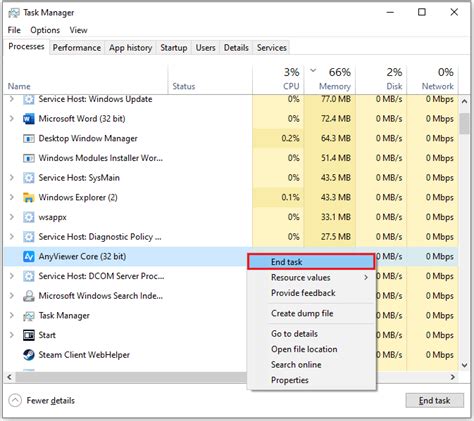Click the Task Manager process row icon
This screenshot has width=474, height=421.
pyautogui.click(x=29, y=315)
